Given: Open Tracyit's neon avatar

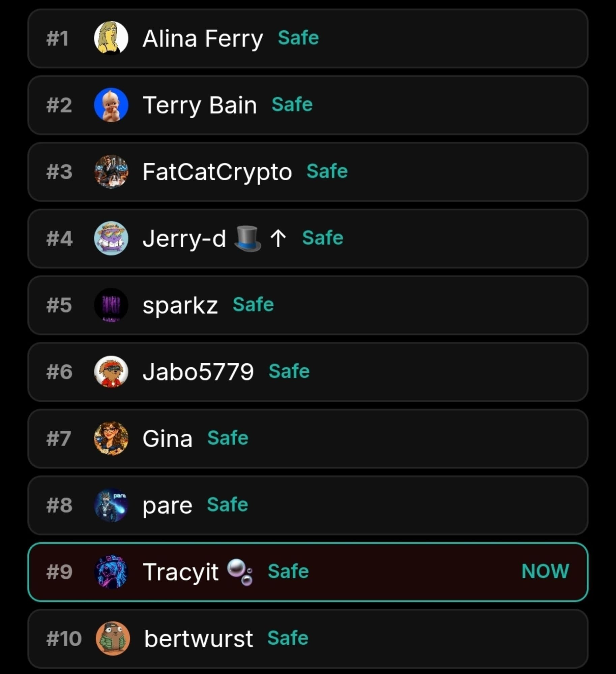Looking at the screenshot, I should tap(111, 572).
